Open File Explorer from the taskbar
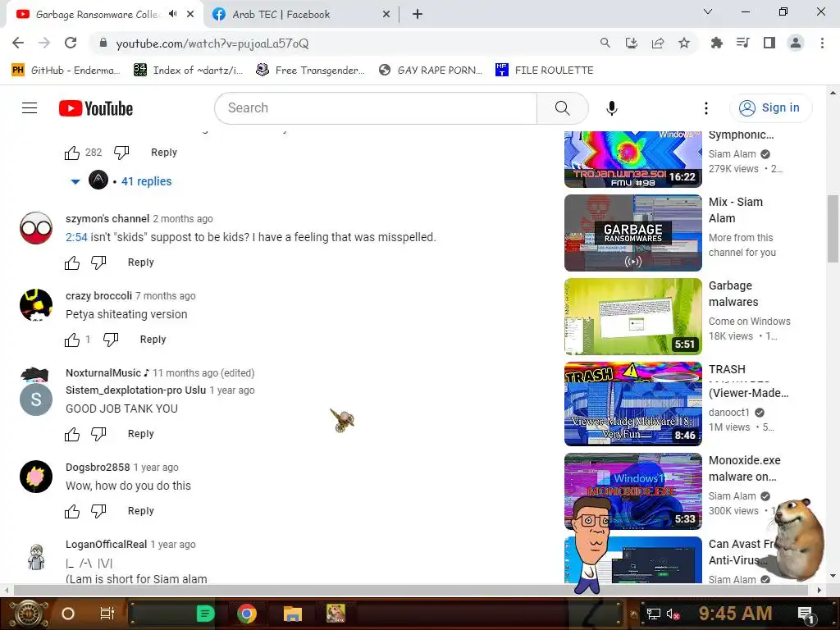This screenshot has height=630, width=840. (293, 614)
